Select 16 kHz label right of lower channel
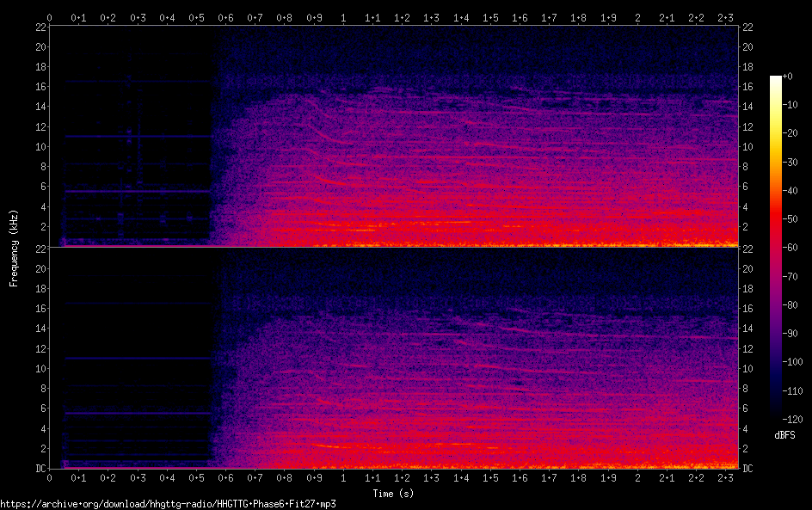 (x=747, y=309)
